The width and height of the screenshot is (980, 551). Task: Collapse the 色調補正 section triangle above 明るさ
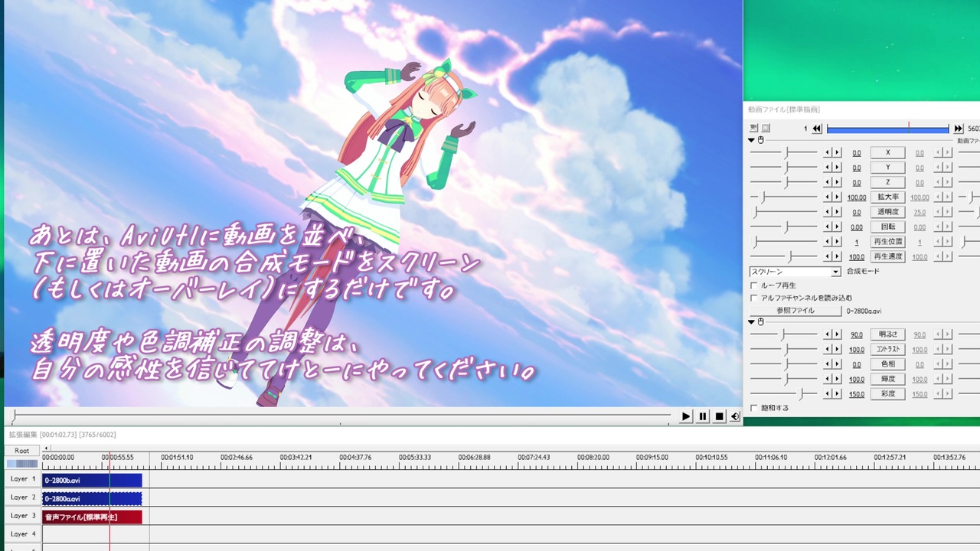click(751, 322)
